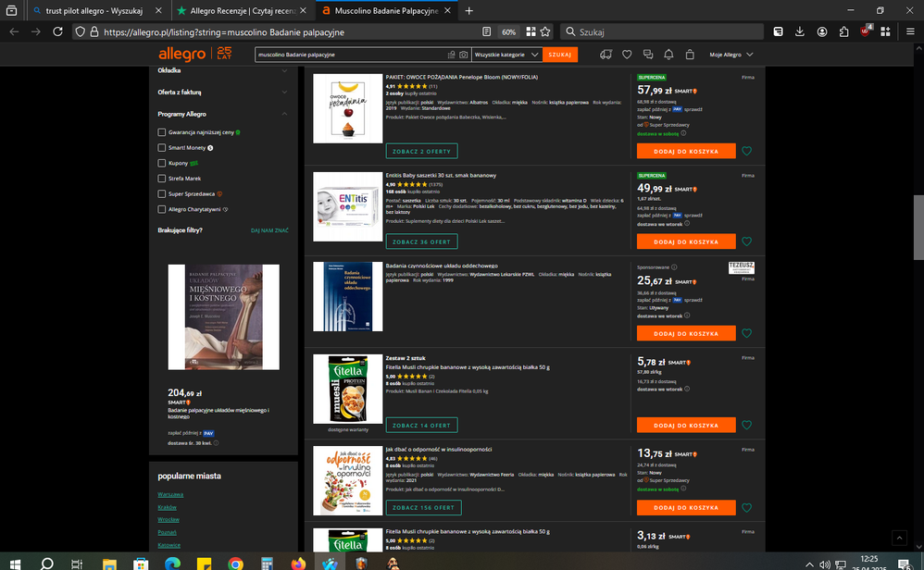Close the Allegro Recenzje tab
This screenshot has width=924, height=570.
coord(303,10)
